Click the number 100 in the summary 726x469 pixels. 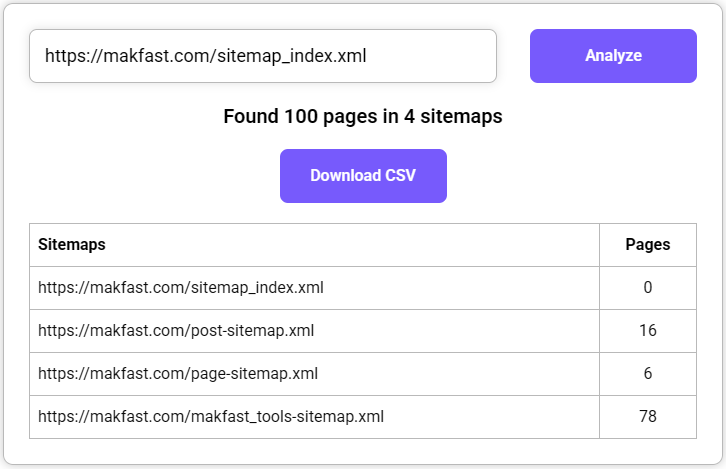coord(301,116)
